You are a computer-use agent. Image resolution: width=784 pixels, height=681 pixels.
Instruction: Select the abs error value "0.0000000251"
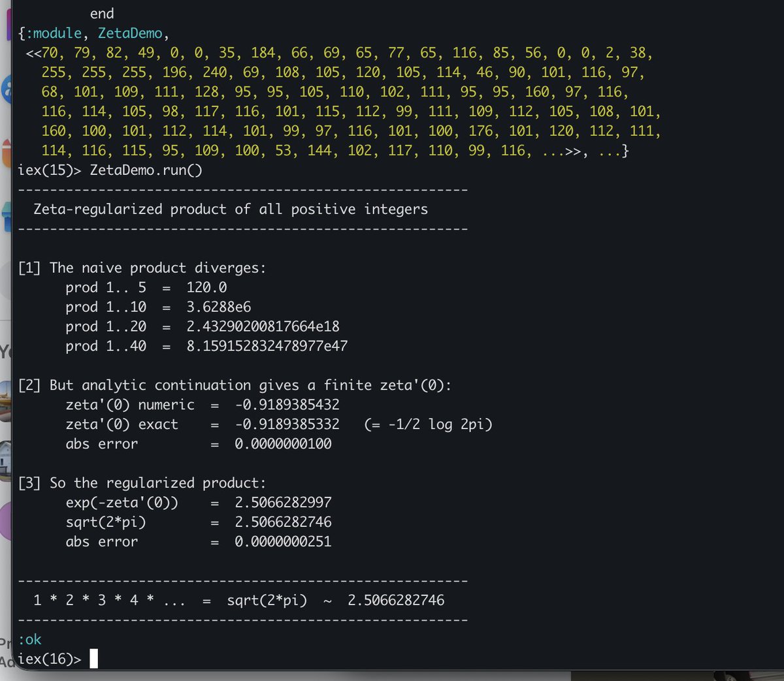click(284, 542)
